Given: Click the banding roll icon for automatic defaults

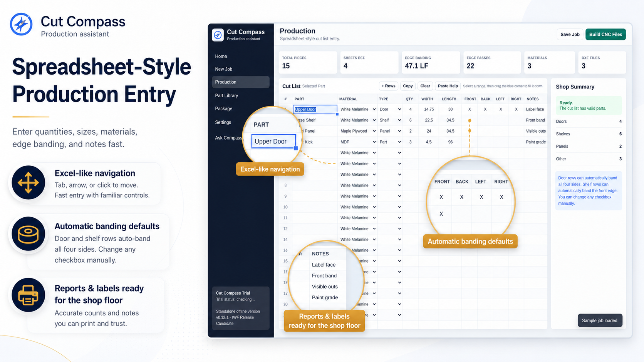Looking at the screenshot, I should coord(29,234).
